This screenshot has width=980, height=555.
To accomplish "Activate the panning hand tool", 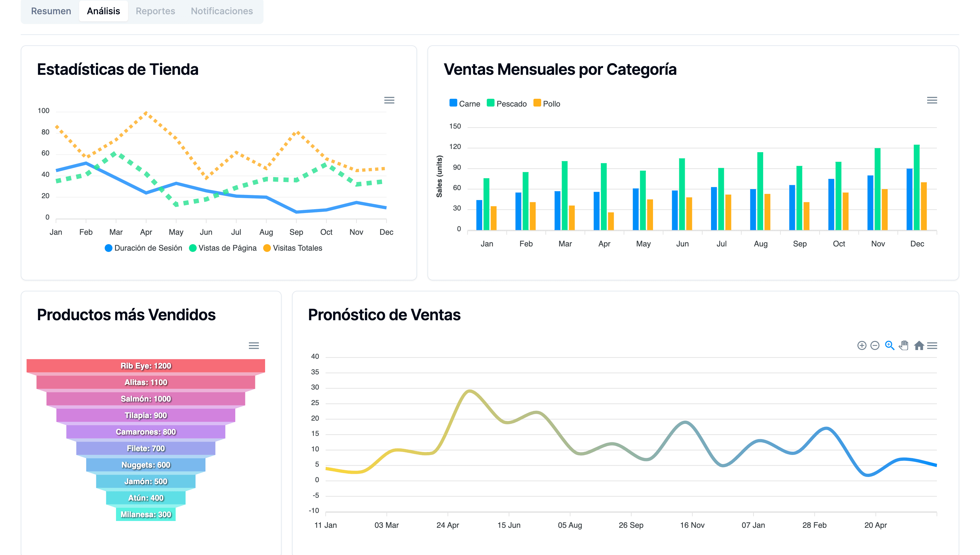I will (x=903, y=345).
